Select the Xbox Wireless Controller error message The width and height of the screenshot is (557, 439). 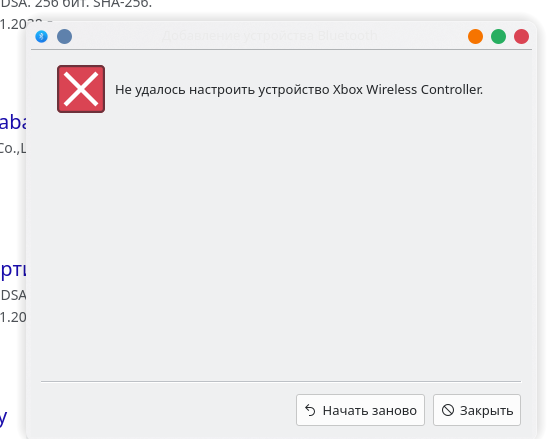[x=299, y=90]
